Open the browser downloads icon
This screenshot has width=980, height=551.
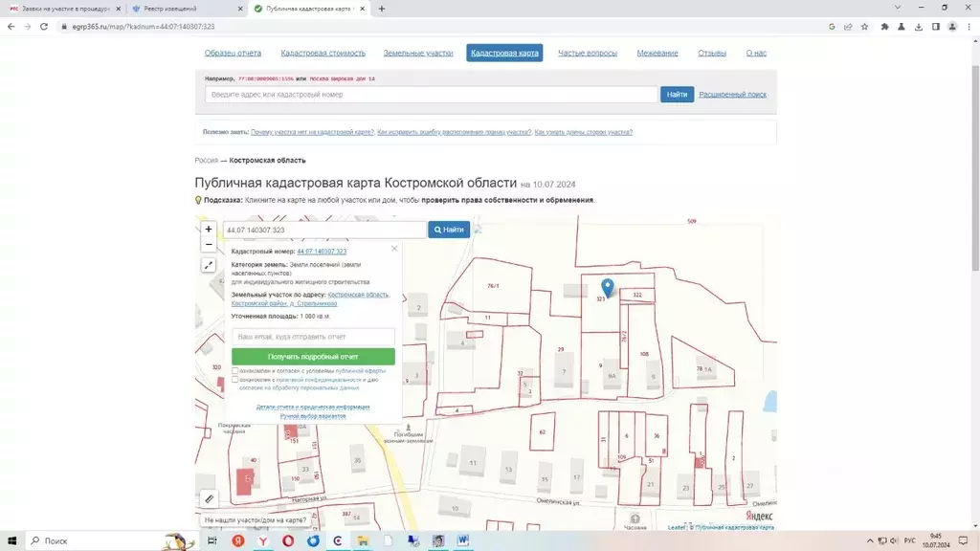[x=918, y=26]
